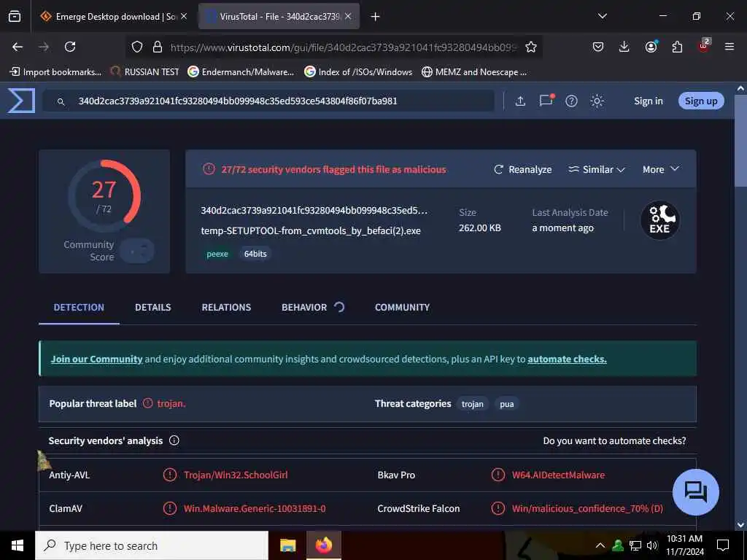Open the RUSSIAN TEST bookmark

tap(145, 72)
